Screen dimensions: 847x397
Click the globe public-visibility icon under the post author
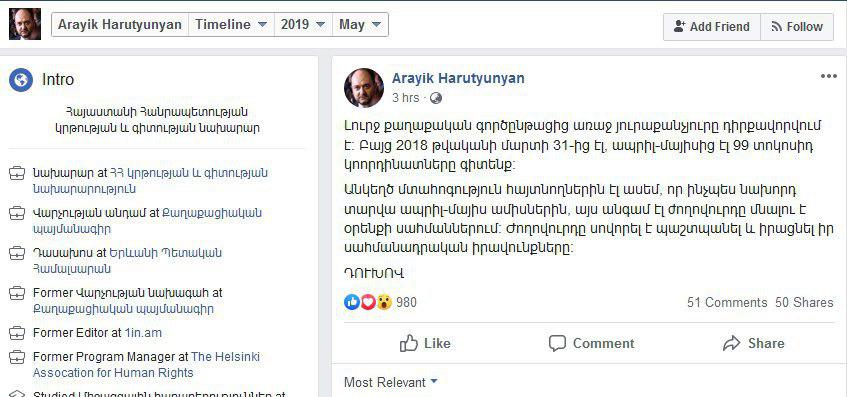coord(436,98)
